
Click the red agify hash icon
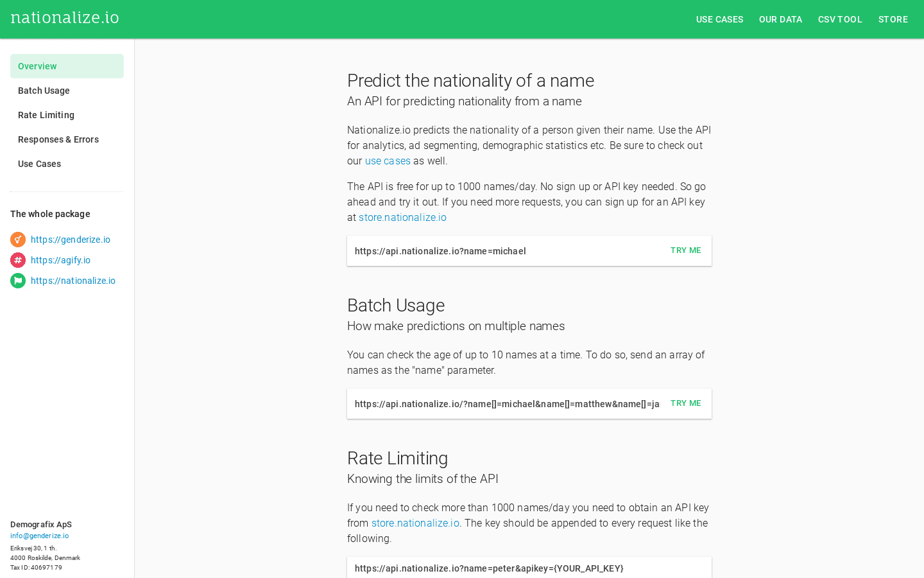18,260
